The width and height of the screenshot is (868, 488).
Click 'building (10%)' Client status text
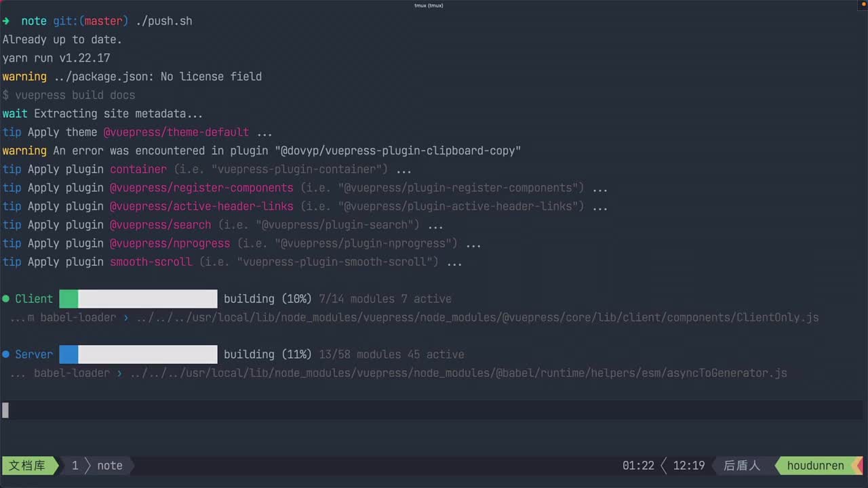(268, 299)
